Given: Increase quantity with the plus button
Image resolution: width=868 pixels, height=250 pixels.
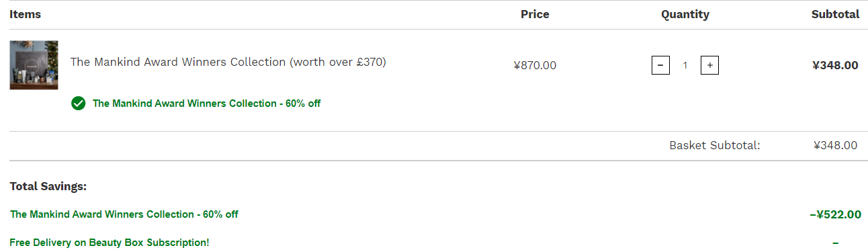Looking at the screenshot, I should [709, 65].
